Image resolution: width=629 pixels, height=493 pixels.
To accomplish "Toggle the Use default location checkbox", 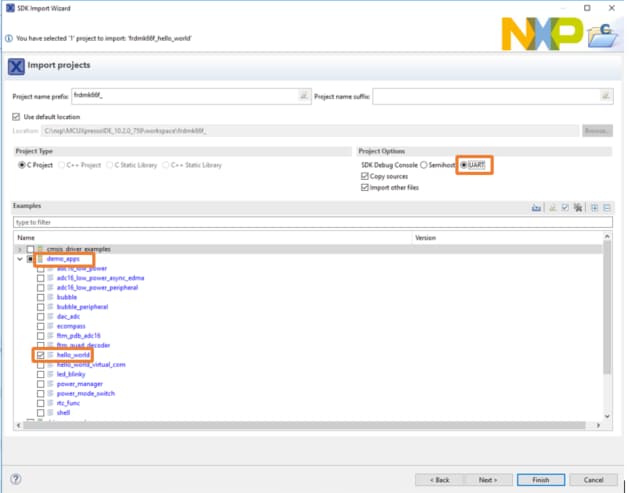I will (x=17, y=116).
